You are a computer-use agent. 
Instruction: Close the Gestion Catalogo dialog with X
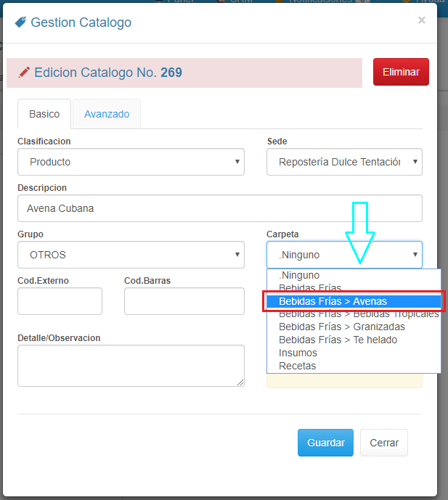pyautogui.click(x=421, y=20)
